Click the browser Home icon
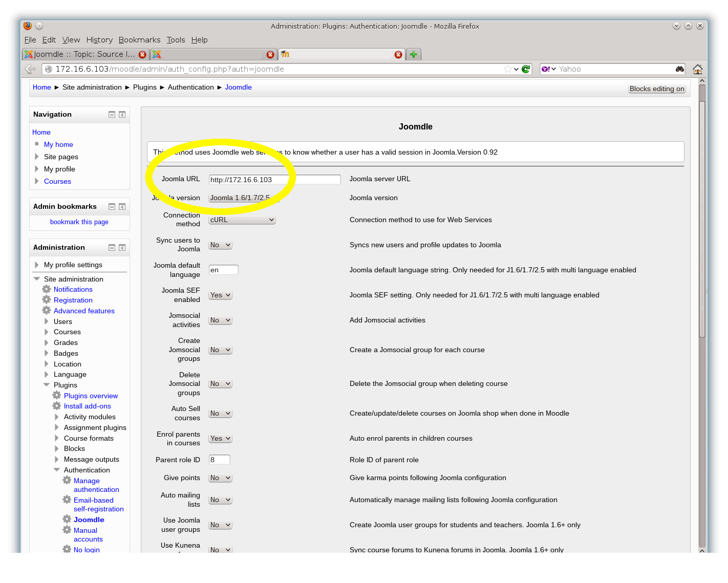728x583 pixels. 697,69
